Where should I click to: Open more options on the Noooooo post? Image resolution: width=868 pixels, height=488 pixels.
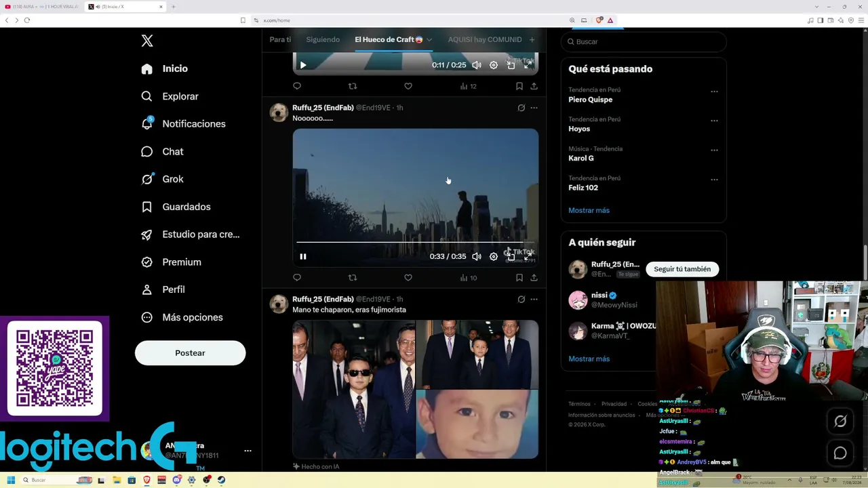534,108
